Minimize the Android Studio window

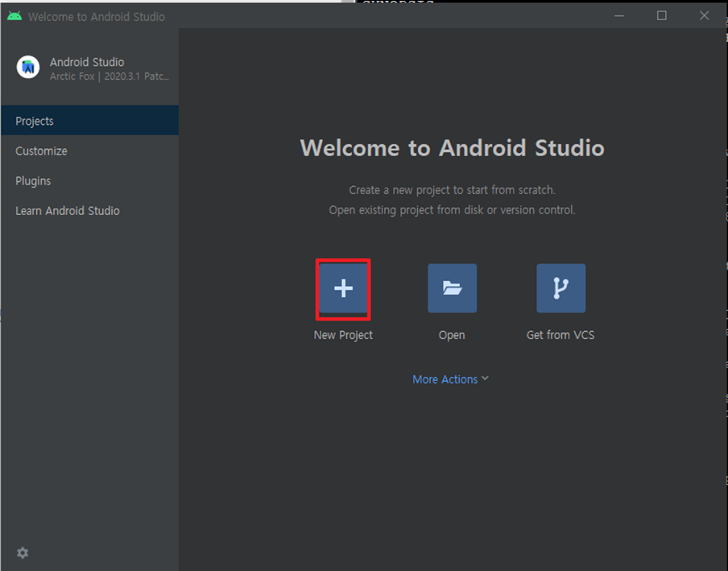tap(619, 16)
